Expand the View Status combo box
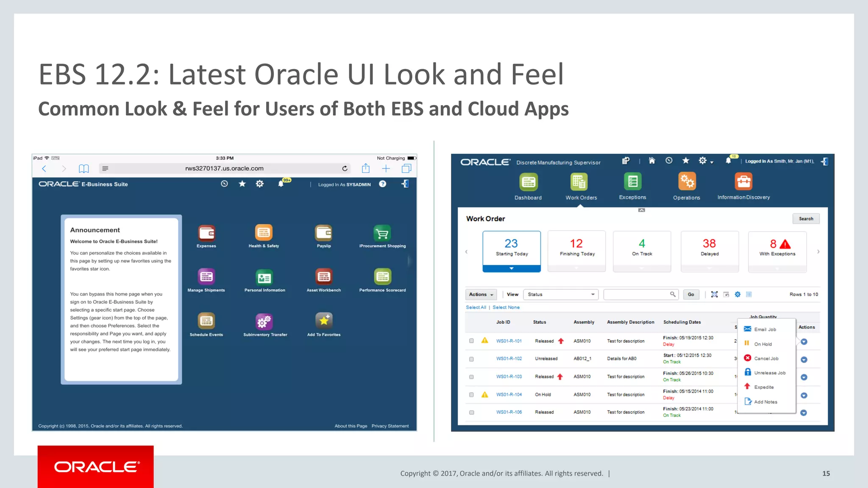 coord(561,294)
